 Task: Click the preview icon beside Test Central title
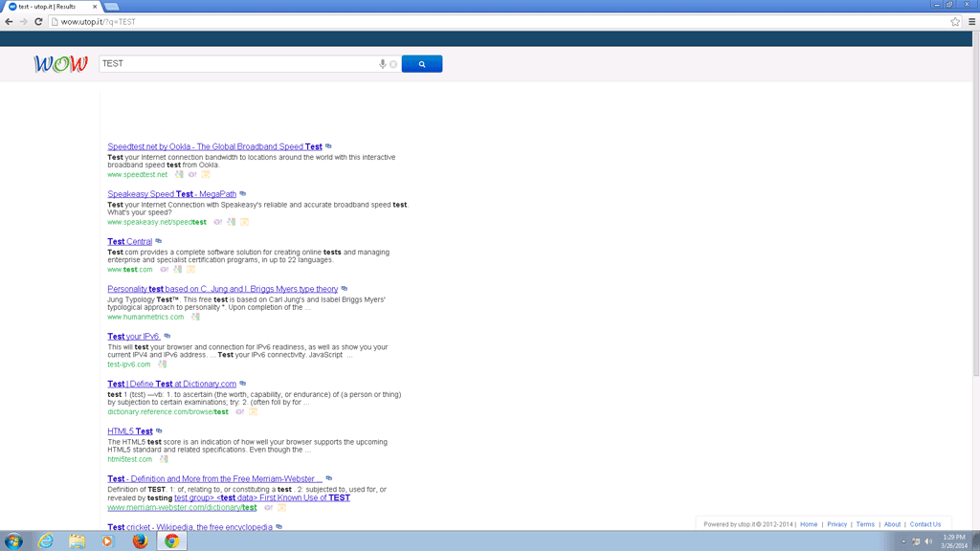[x=159, y=241]
